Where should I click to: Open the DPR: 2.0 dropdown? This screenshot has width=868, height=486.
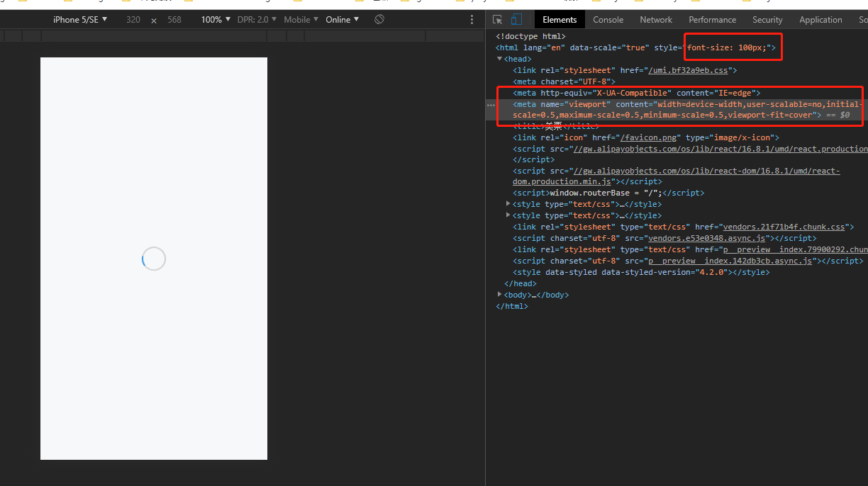click(x=257, y=20)
